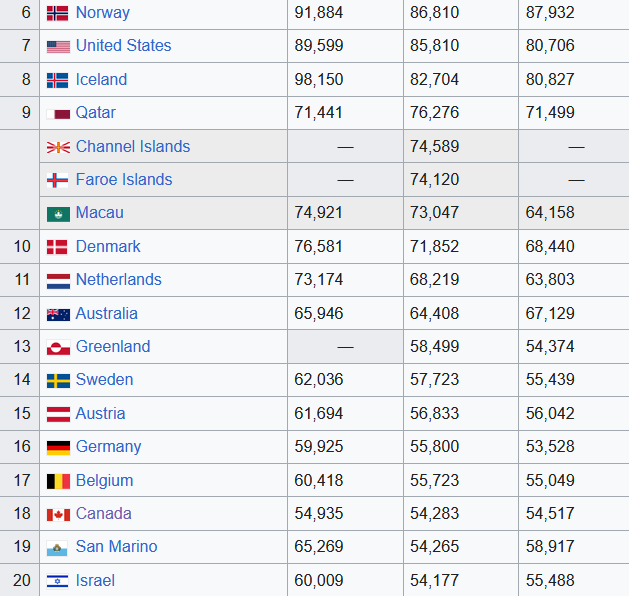Open the Macau link
The width and height of the screenshot is (629, 596).
(x=99, y=212)
